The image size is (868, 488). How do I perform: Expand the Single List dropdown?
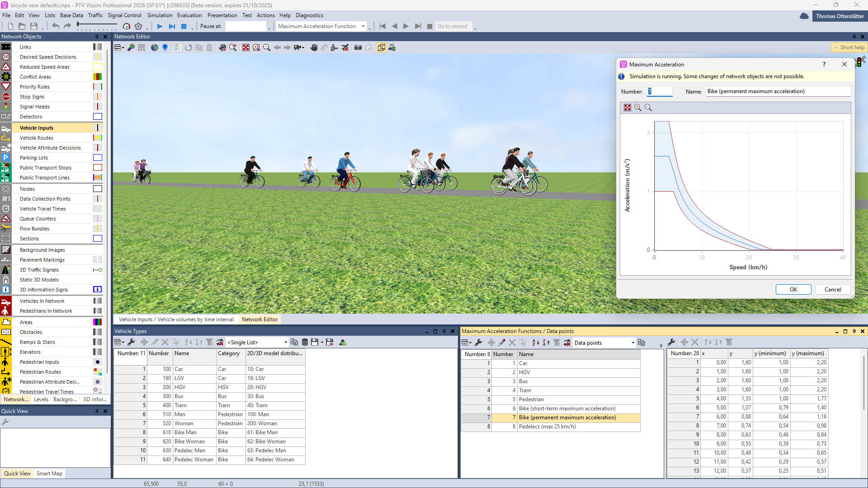[285, 343]
